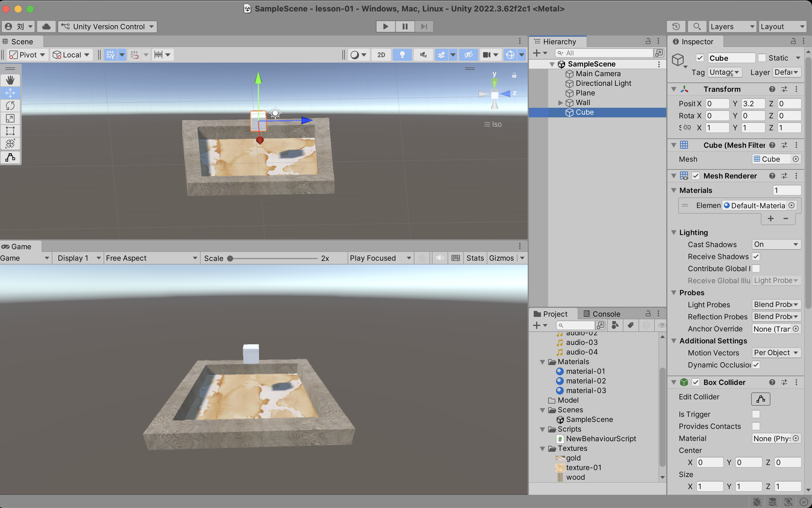Toggle the Static checkbox
This screenshot has width=812, height=508.
(762, 58)
